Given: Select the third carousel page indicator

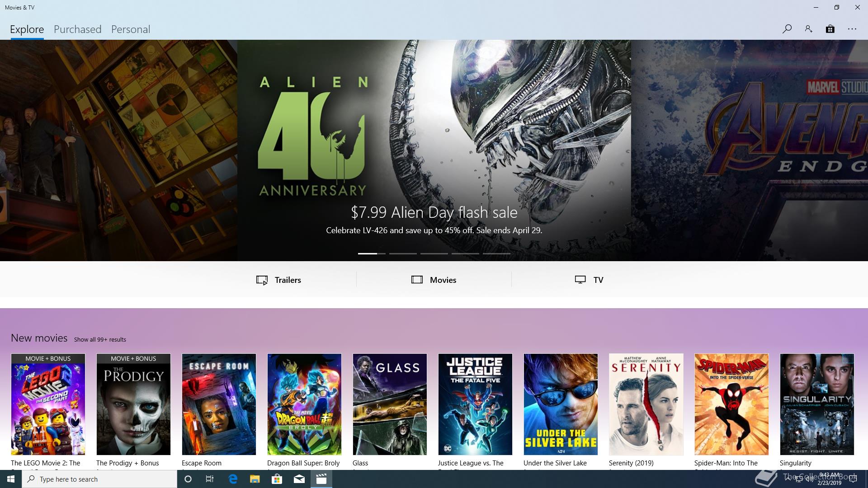Looking at the screenshot, I should pos(434,253).
